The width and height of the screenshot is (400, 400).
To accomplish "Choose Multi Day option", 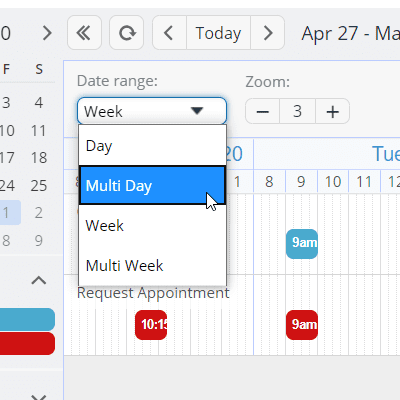I will (x=153, y=185).
